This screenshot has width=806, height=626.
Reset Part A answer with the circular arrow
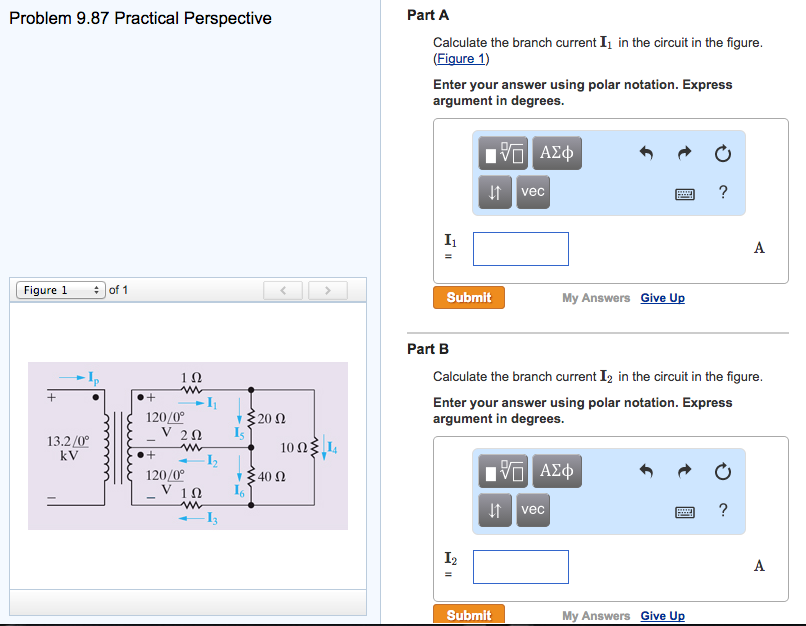click(722, 153)
